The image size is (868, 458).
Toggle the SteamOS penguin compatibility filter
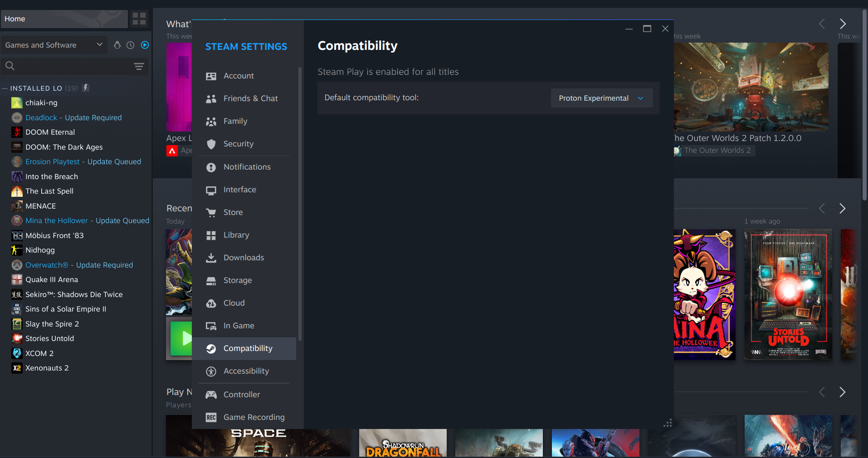pyautogui.click(x=117, y=45)
